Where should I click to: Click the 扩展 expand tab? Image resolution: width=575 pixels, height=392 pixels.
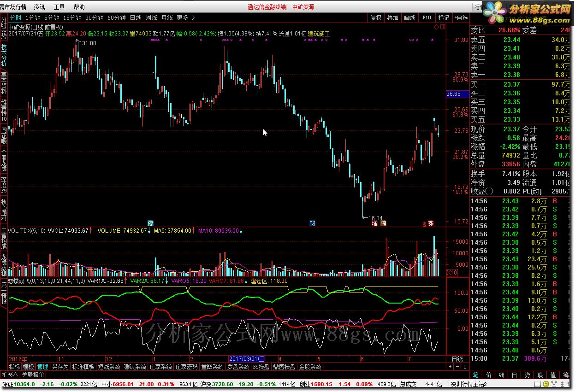(9, 374)
